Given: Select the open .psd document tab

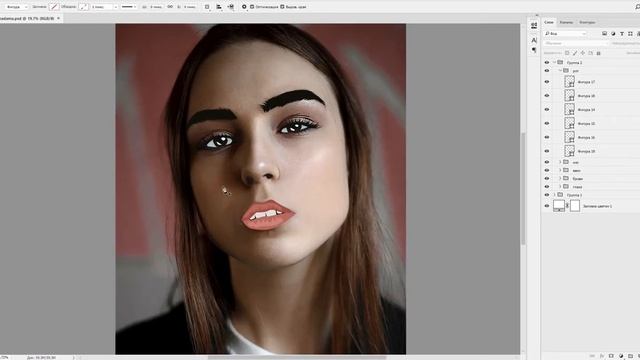Looking at the screenshot, I should pyautogui.click(x=27, y=18).
